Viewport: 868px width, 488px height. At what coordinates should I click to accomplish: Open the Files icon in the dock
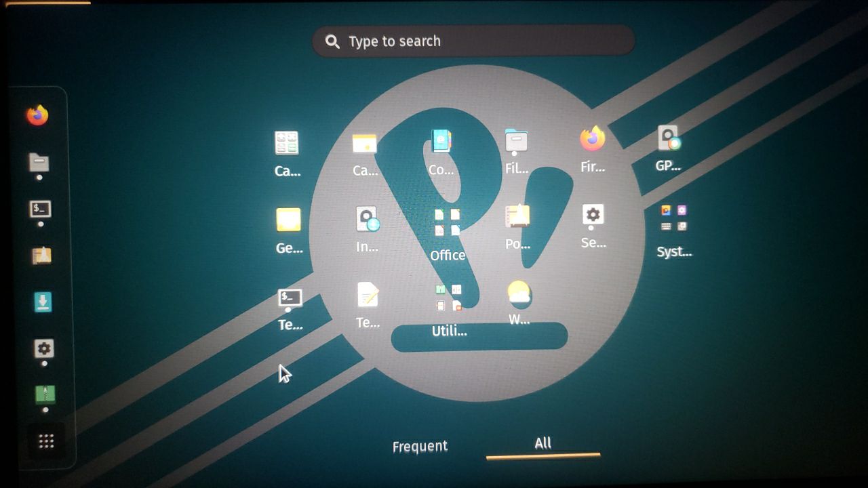click(39, 163)
